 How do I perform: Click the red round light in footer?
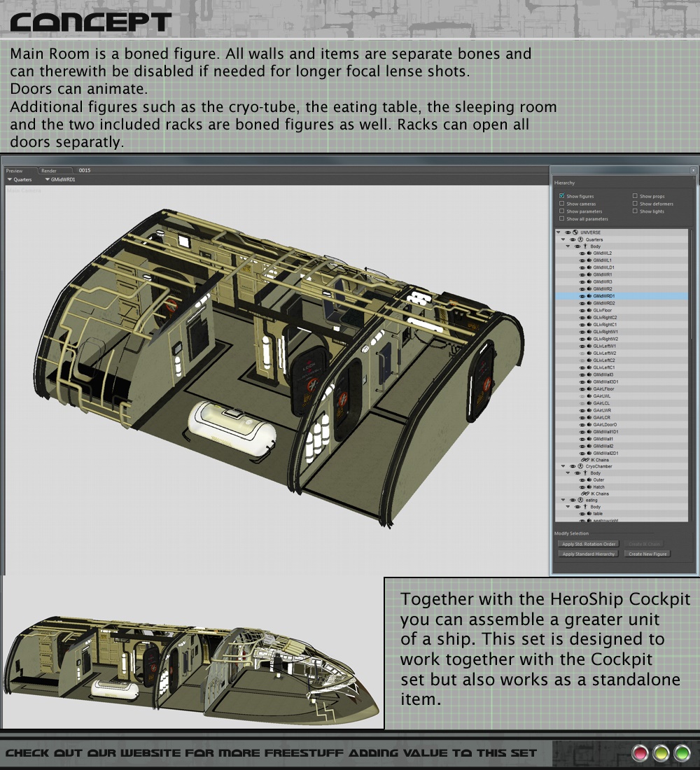pos(640,752)
